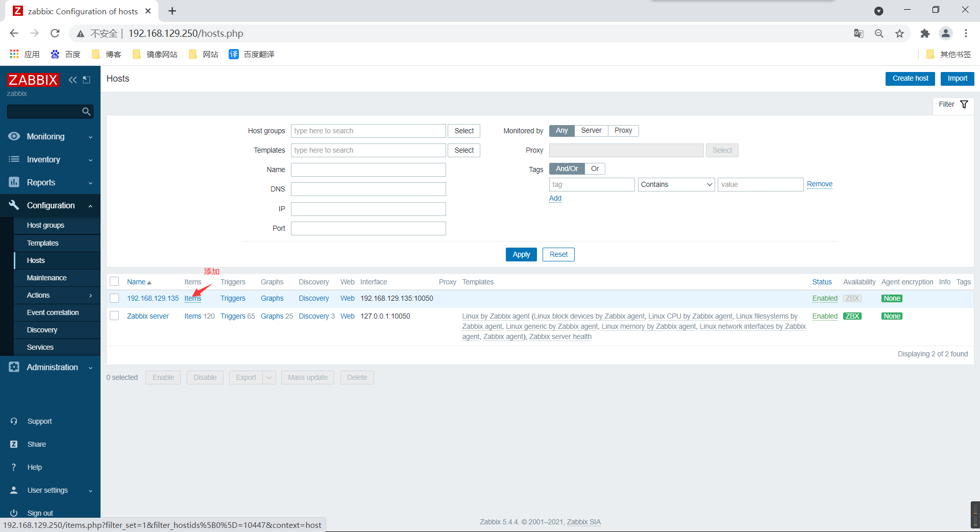Click the zoom magnifier icon in address bar
The image size is (980, 532).
pos(879,33)
